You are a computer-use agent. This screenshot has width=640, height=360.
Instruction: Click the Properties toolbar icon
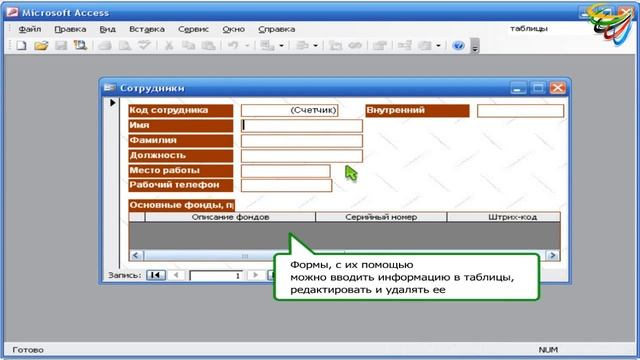(380, 45)
